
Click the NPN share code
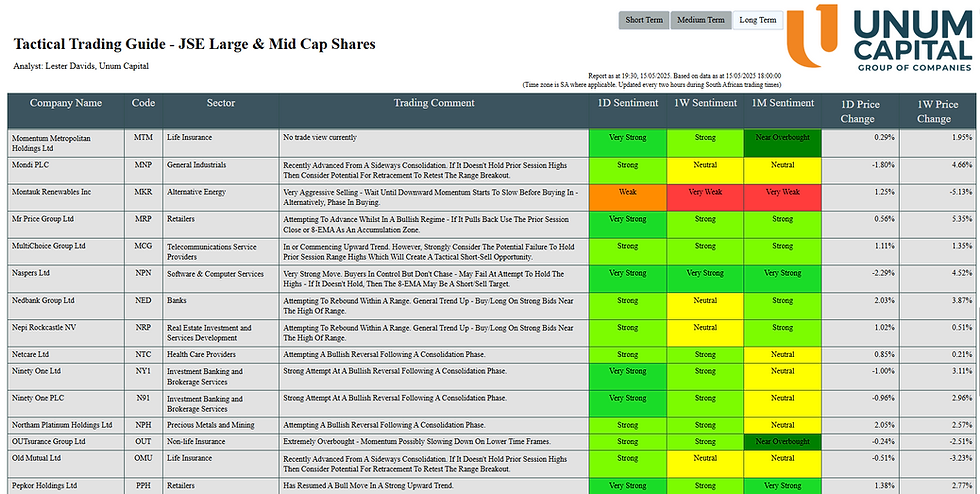143,273
